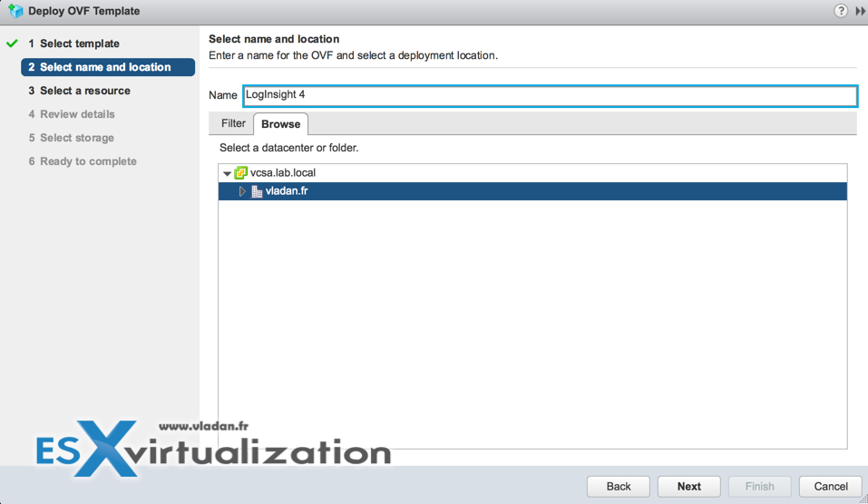
Task: Click the 'Select name and location' heading
Action: 274,39
